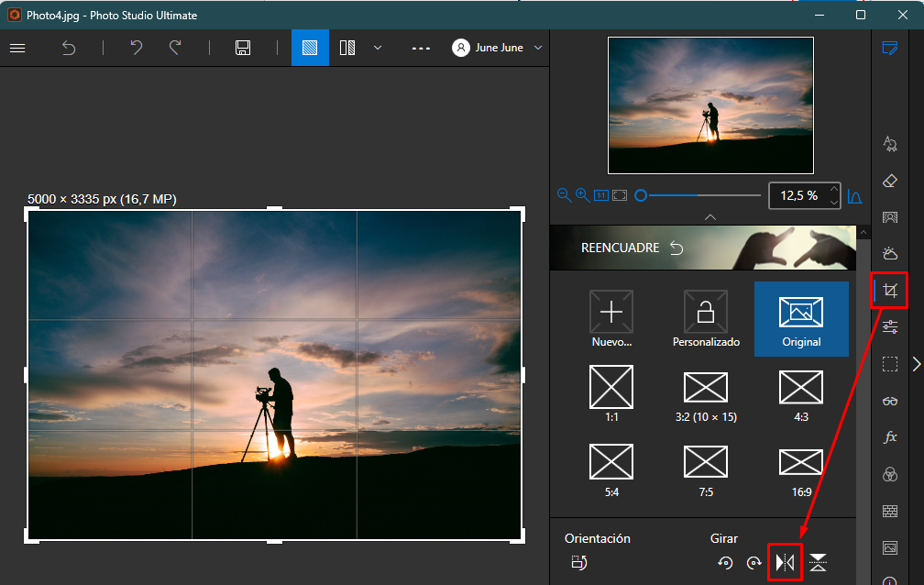
Task: Increase zoom with the stepper up arrow
Action: point(834,189)
